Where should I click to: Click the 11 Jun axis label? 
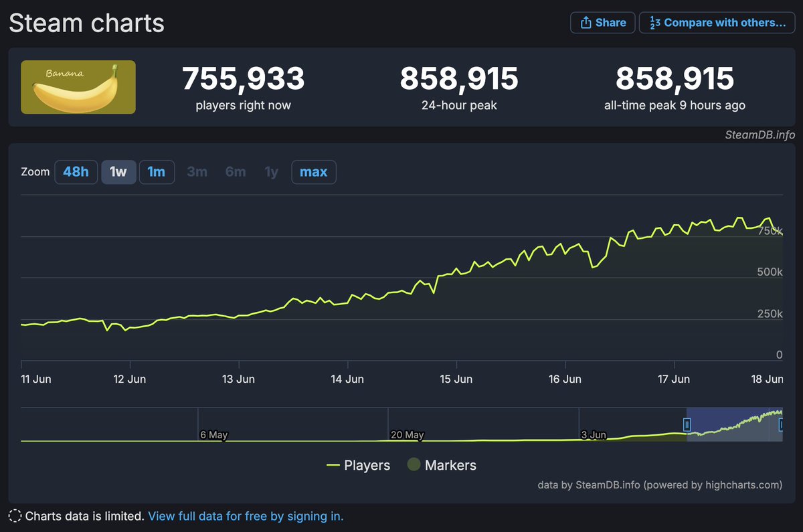(x=36, y=379)
